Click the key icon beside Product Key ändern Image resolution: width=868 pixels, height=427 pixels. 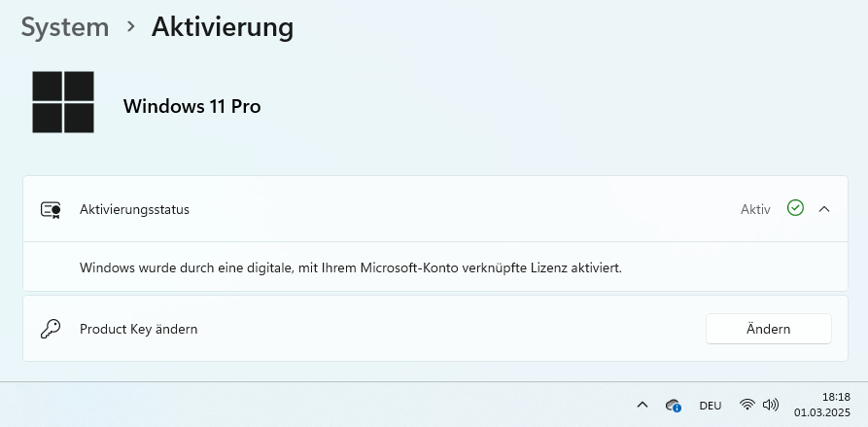[x=51, y=329]
